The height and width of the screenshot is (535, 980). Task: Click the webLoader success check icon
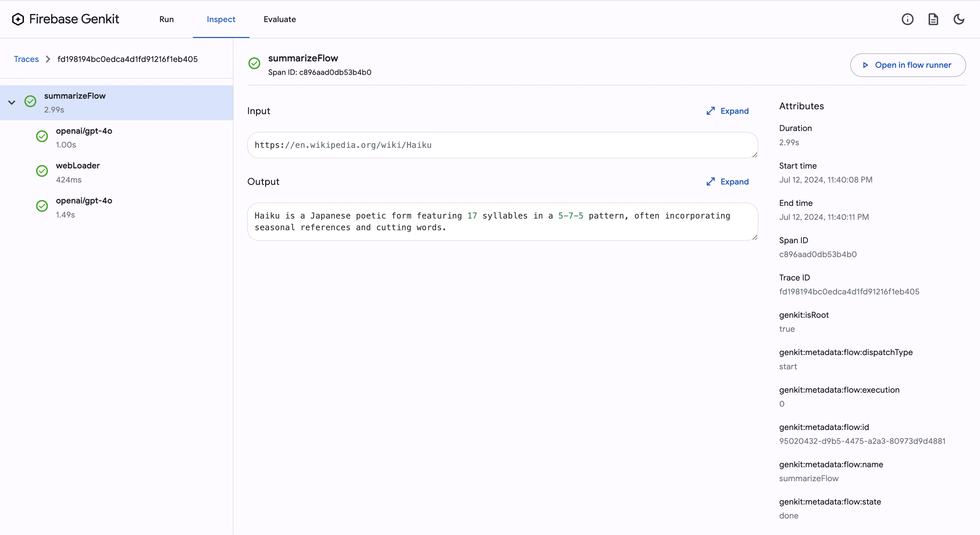pos(42,171)
